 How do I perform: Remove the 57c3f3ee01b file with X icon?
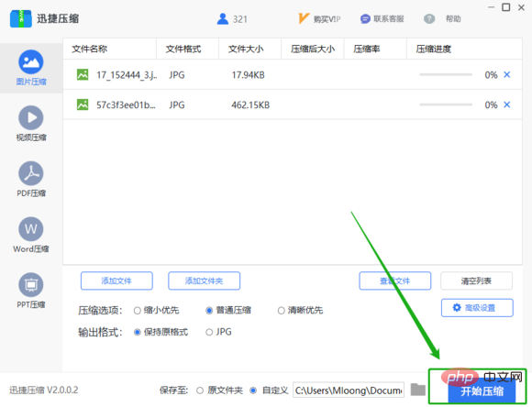tap(507, 104)
